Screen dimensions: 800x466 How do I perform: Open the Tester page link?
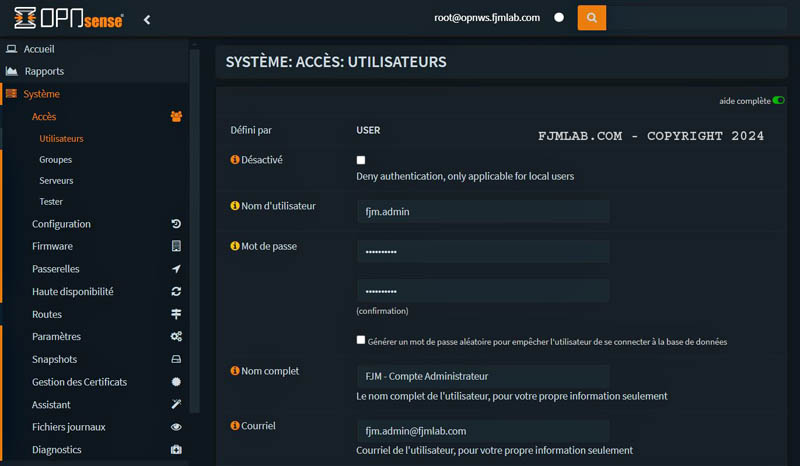pyautogui.click(x=51, y=202)
